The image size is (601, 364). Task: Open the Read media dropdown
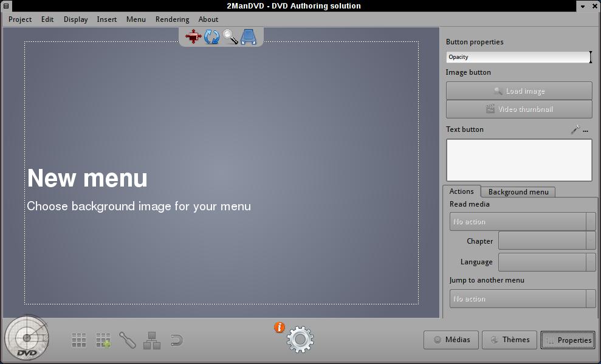(x=523, y=221)
